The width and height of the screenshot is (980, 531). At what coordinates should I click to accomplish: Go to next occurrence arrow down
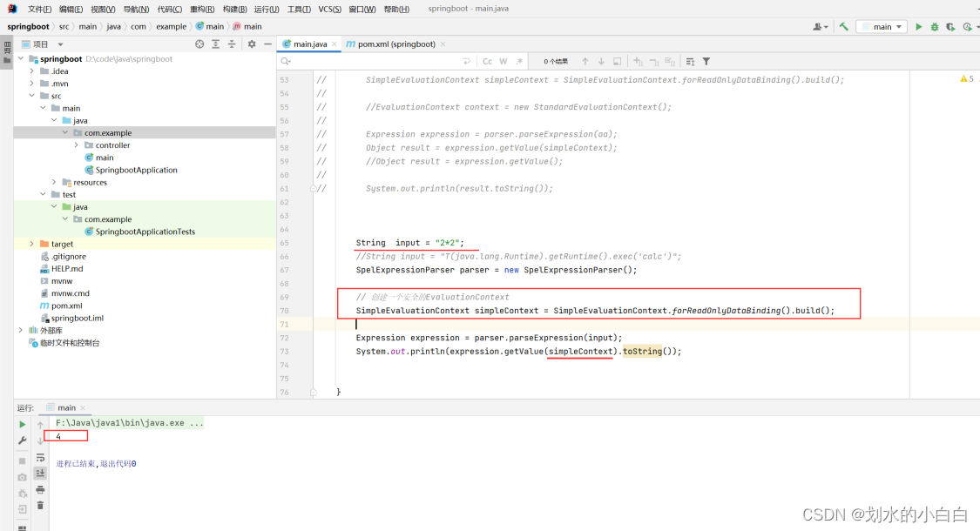click(601, 61)
